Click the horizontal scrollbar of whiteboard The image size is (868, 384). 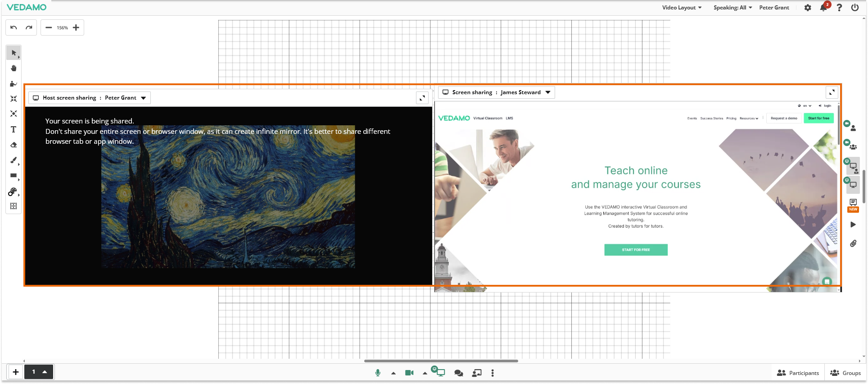tap(441, 361)
